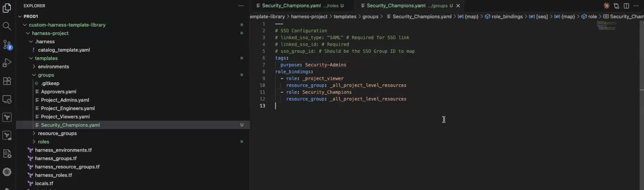Open the Remote Explorer icon
The height and width of the screenshot is (190, 644).
(x=7, y=99)
